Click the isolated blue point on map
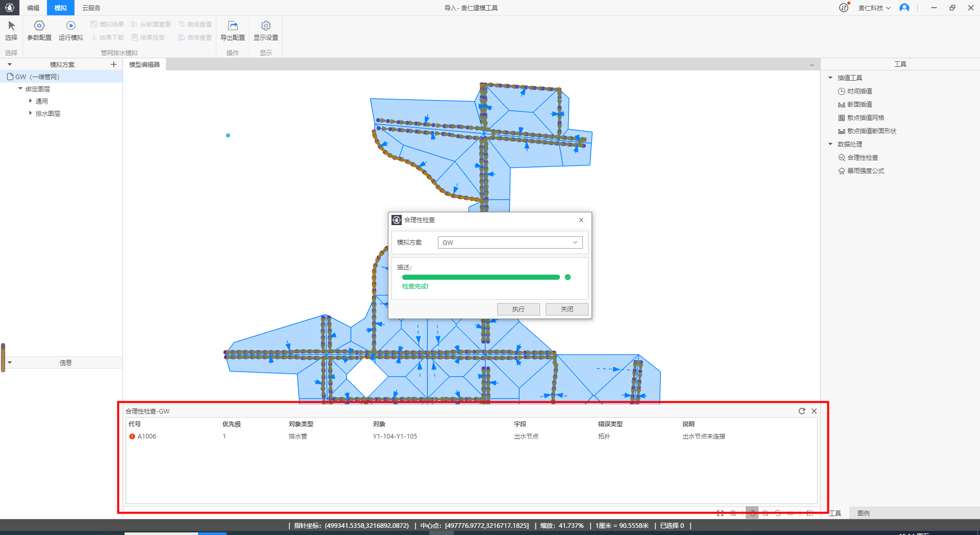980x535 pixels. click(x=228, y=135)
